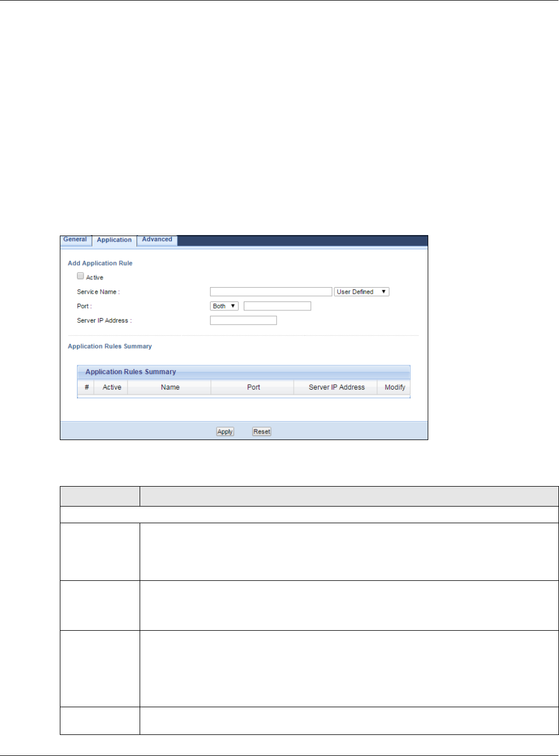Click the Name column header
Screen dimensions: 559x756
tap(170, 387)
